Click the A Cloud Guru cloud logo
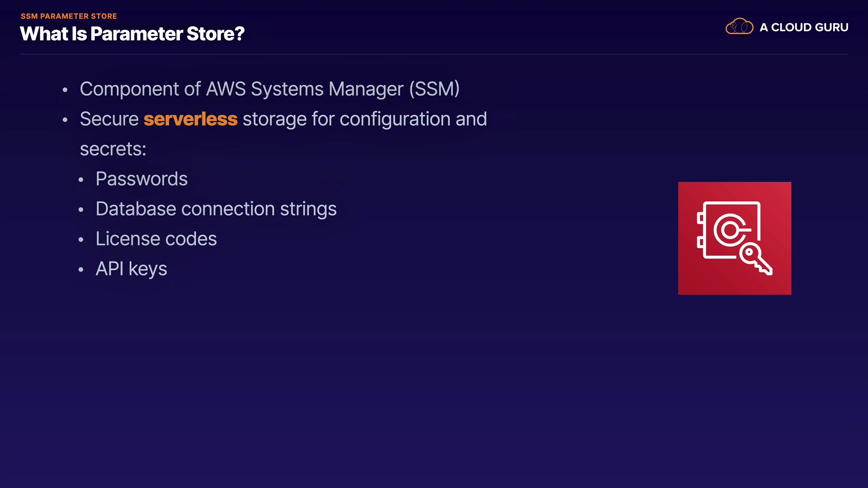868x488 pixels. [x=739, y=27]
